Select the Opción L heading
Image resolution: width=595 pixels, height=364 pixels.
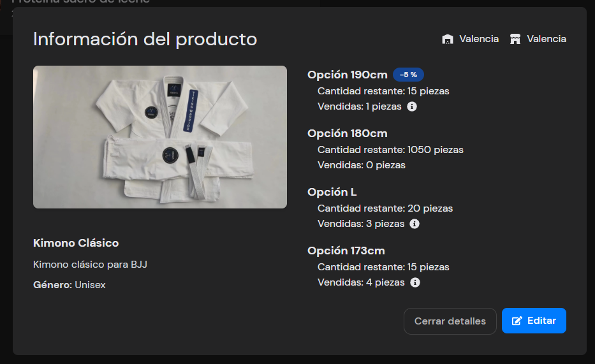[332, 192]
